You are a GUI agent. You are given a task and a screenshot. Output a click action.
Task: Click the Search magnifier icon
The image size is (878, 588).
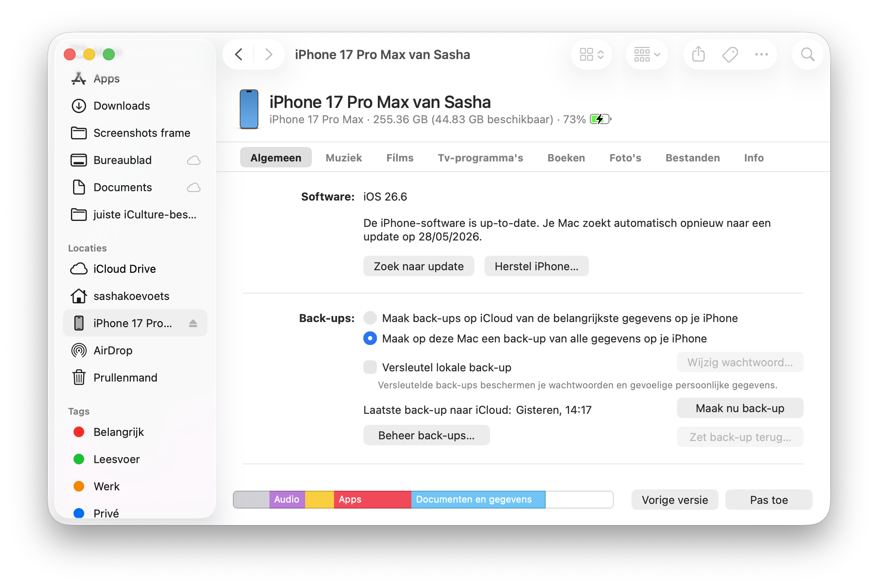[807, 54]
